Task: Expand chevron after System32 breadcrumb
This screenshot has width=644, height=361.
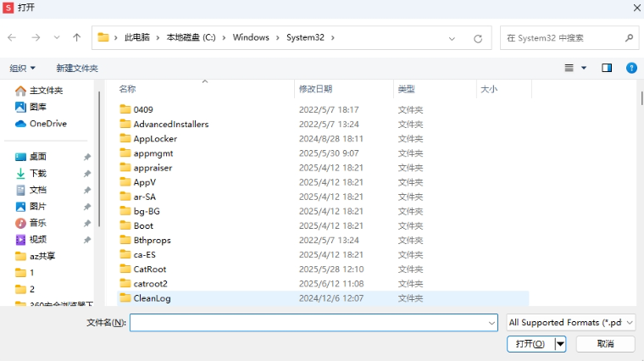Action: point(333,38)
